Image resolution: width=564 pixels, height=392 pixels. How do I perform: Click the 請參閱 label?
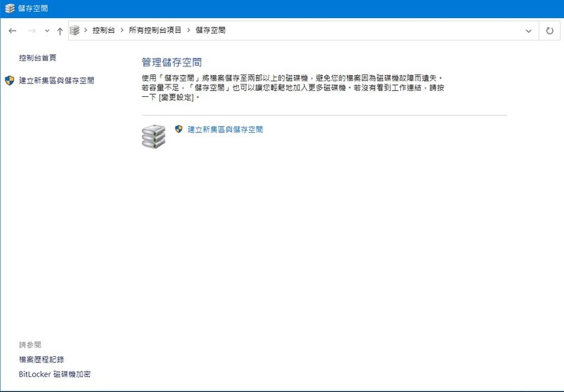pos(31,345)
